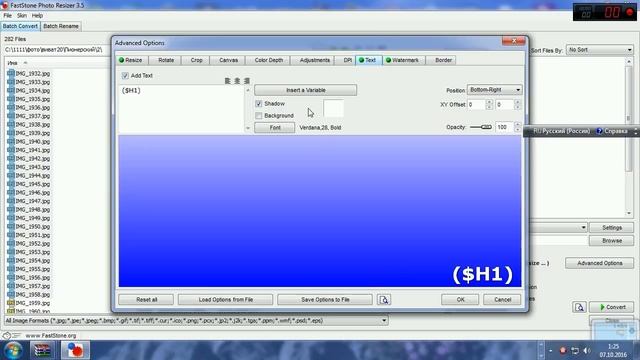The height and width of the screenshot is (360, 640).
Task: Click the shadow color swatch
Action: pos(333,109)
